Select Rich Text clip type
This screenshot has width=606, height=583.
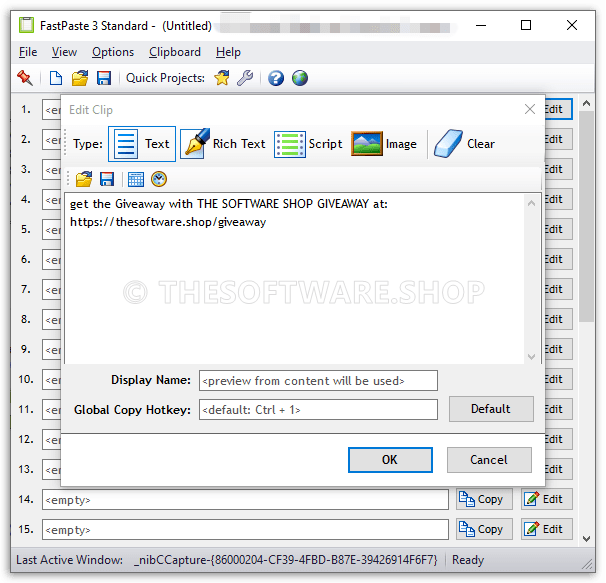coord(223,144)
